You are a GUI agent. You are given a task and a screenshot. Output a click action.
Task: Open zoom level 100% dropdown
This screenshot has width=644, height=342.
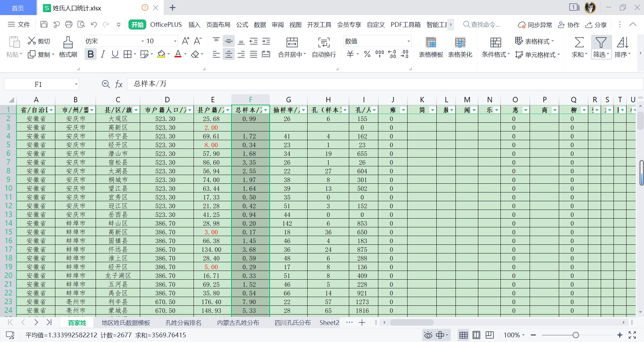pyautogui.click(x=514, y=335)
